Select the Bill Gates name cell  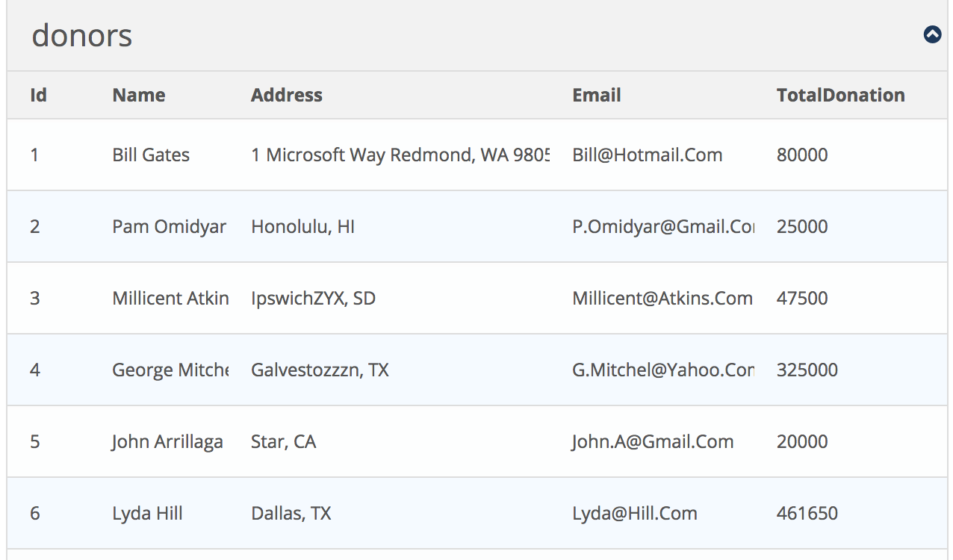pyautogui.click(x=151, y=155)
